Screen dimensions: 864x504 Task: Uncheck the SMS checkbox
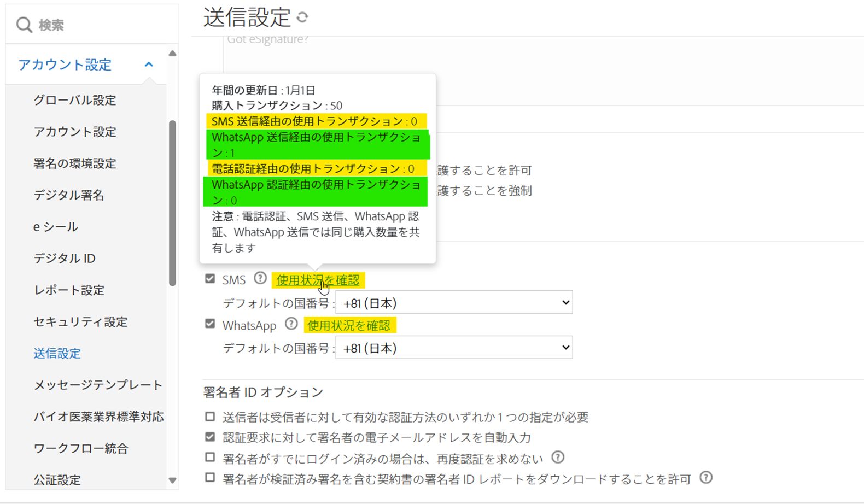click(210, 279)
